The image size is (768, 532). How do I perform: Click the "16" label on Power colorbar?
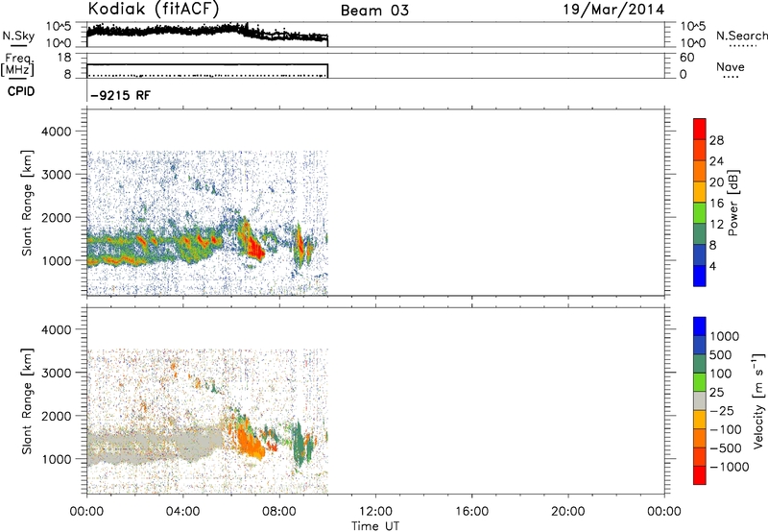click(716, 204)
